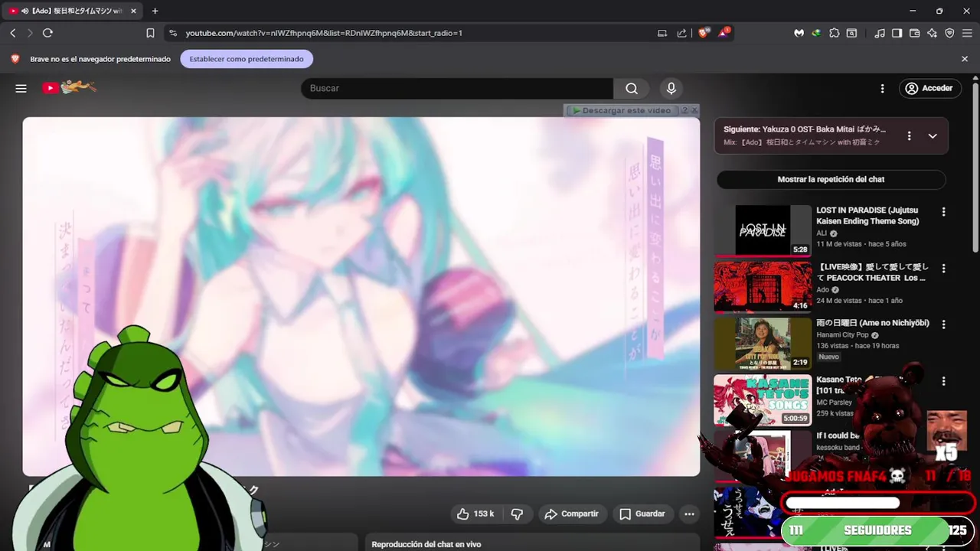The width and height of the screenshot is (980, 551).
Task: Like the video with 153 k thumbs up
Action: pyautogui.click(x=475, y=514)
